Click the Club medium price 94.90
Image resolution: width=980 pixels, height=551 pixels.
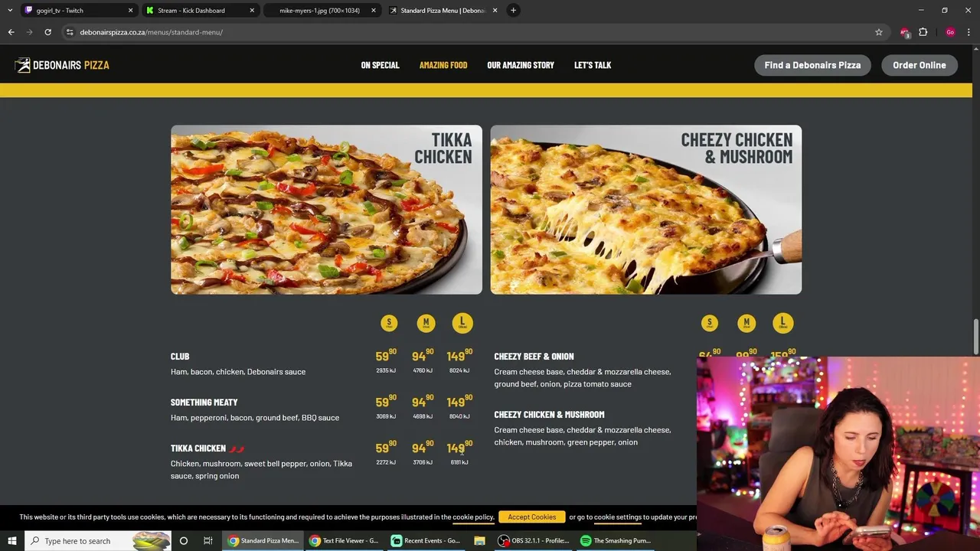(423, 356)
